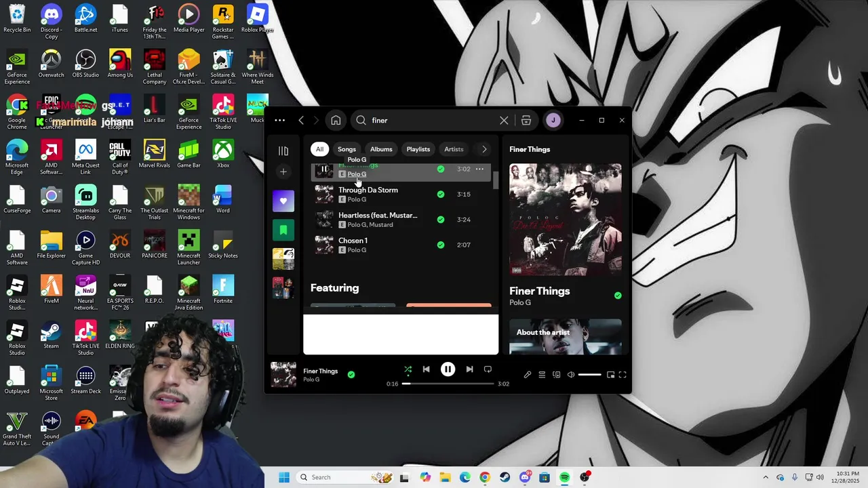The height and width of the screenshot is (488, 868).
Task: Click the song progress bar
Action: coord(448,384)
